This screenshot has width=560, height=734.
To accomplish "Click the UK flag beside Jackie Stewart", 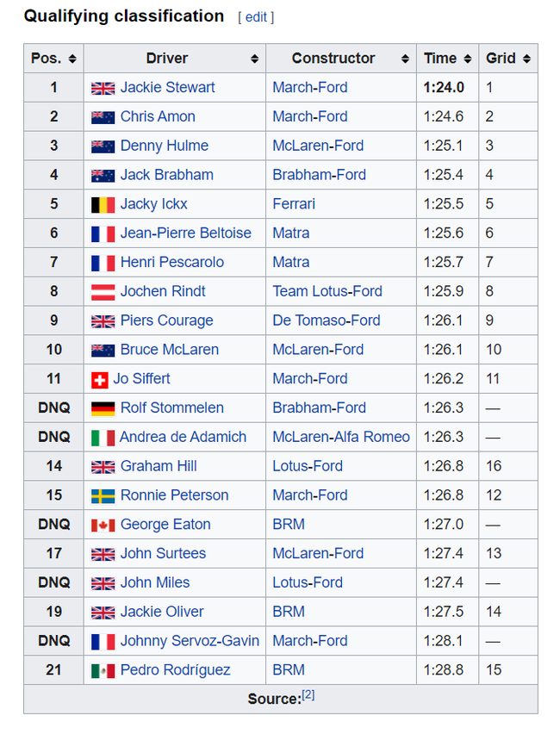I will click(103, 88).
